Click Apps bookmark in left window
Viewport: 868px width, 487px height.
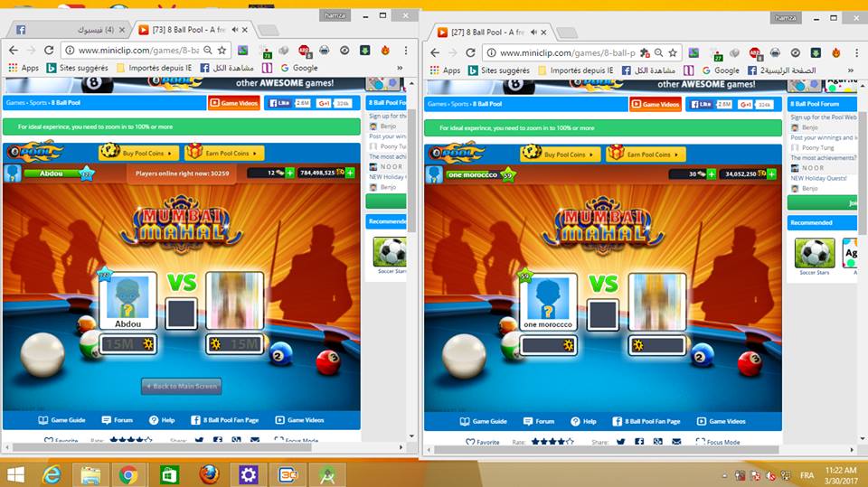click(24, 68)
